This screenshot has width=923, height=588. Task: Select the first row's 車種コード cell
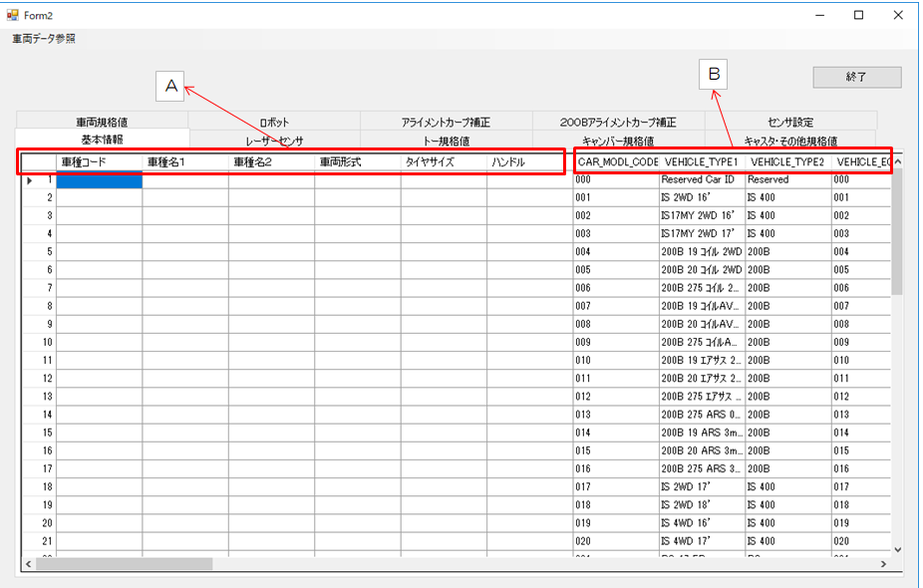pyautogui.click(x=99, y=180)
